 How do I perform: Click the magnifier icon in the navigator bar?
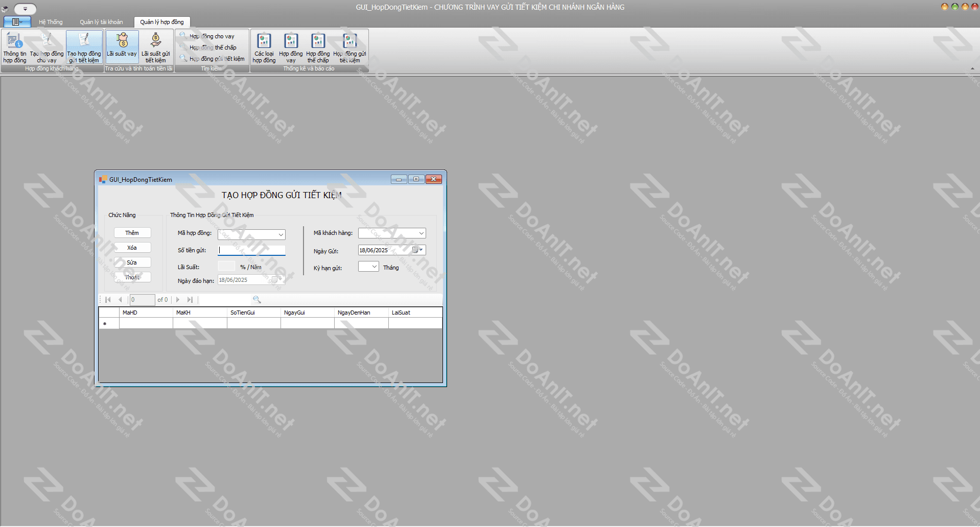click(x=256, y=300)
